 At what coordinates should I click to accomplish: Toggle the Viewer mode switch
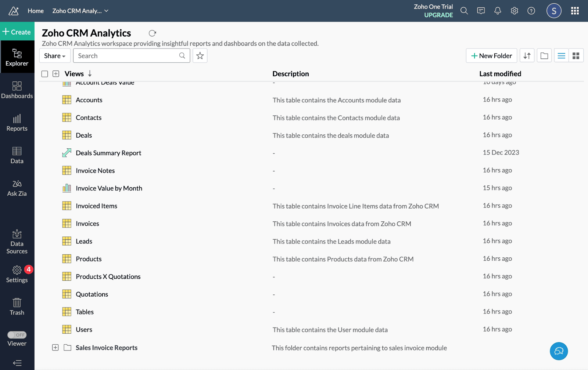click(17, 335)
